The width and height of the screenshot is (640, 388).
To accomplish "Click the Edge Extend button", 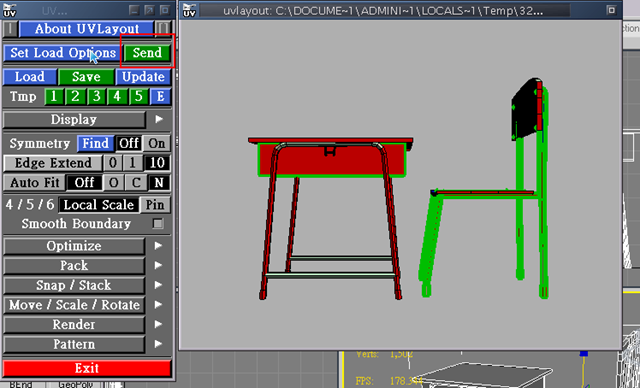I will pyautogui.click(x=53, y=163).
